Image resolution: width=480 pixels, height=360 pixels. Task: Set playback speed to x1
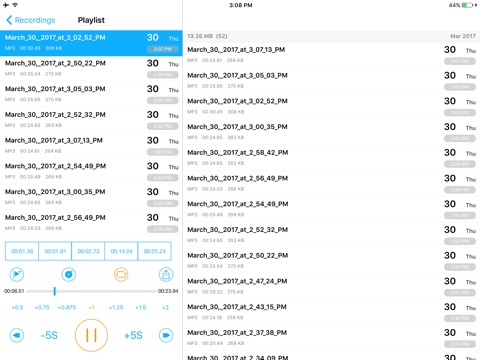[x=91, y=307]
